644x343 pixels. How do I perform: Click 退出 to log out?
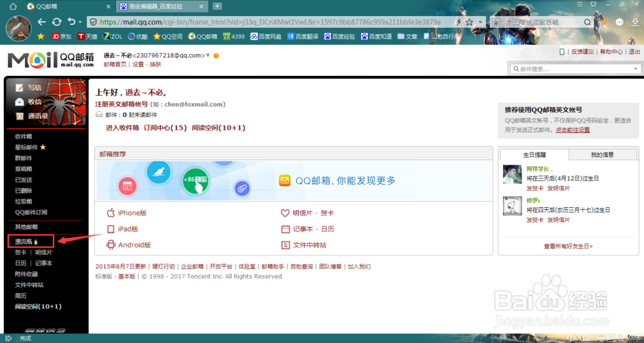click(x=634, y=51)
